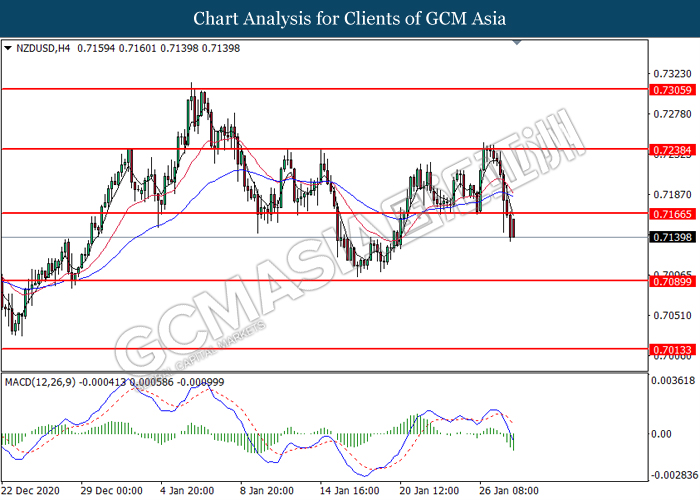700x500 pixels.
Task: Click the 4 Jan 20:00 time label
Action: [187, 491]
